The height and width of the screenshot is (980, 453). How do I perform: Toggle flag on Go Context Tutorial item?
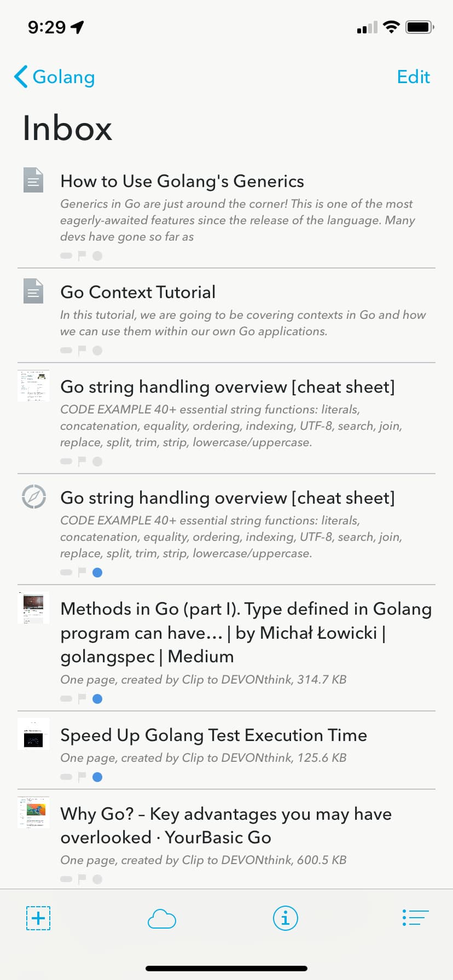(82, 350)
